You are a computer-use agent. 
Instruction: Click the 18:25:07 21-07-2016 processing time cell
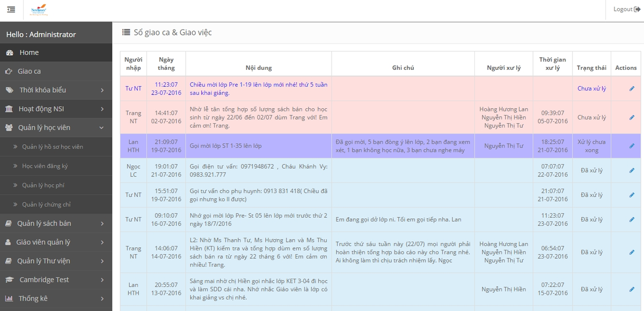pos(553,146)
